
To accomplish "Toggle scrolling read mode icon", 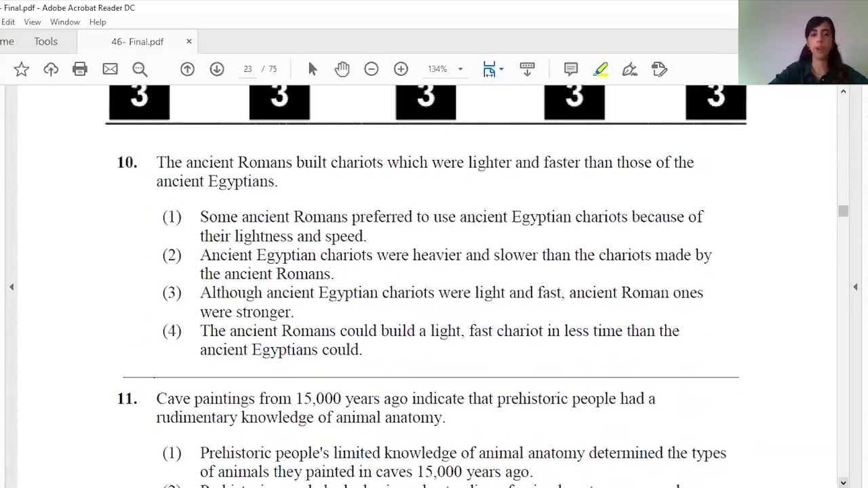I will tap(527, 69).
